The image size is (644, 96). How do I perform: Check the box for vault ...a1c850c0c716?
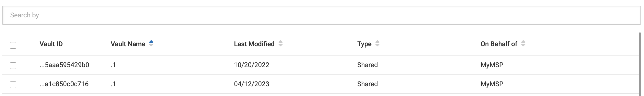click(x=13, y=85)
